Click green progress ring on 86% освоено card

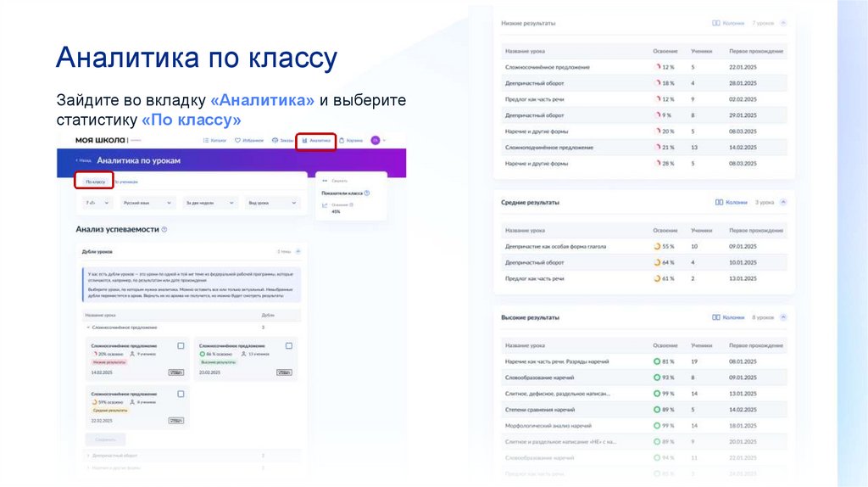(202, 354)
